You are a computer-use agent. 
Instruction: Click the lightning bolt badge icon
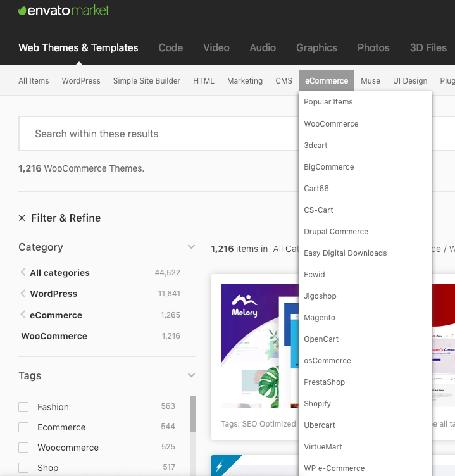click(x=220, y=466)
